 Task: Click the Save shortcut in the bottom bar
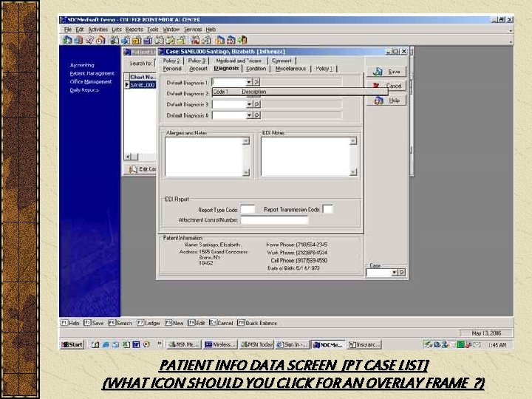94,323
